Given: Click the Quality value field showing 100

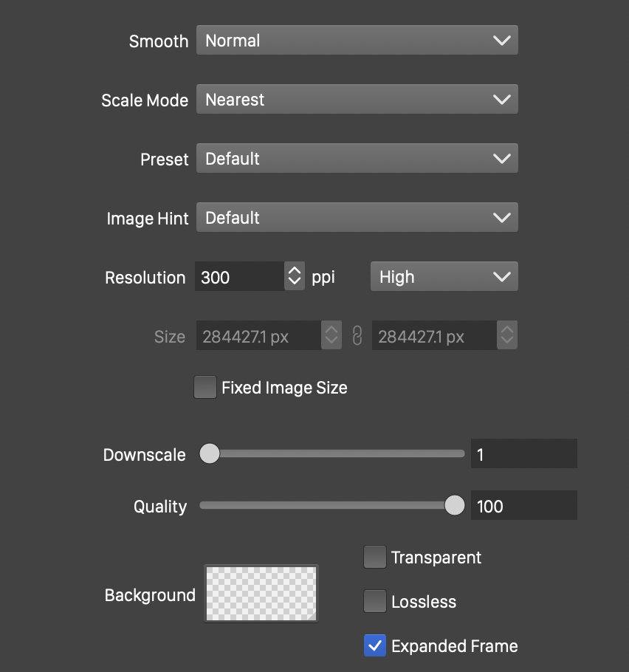Looking at the screenshot, I should [x=523, y=506].
